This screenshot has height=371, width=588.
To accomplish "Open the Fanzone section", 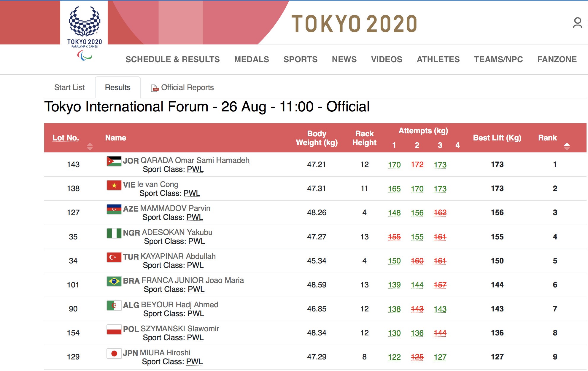I will [557, 59].
